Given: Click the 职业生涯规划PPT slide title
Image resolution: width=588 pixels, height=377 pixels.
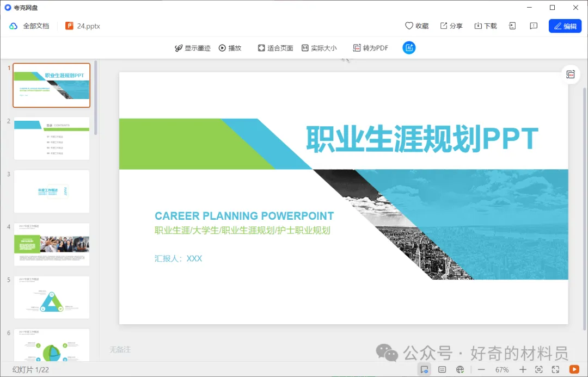Looking at the screenshot, I should (422, 139).
